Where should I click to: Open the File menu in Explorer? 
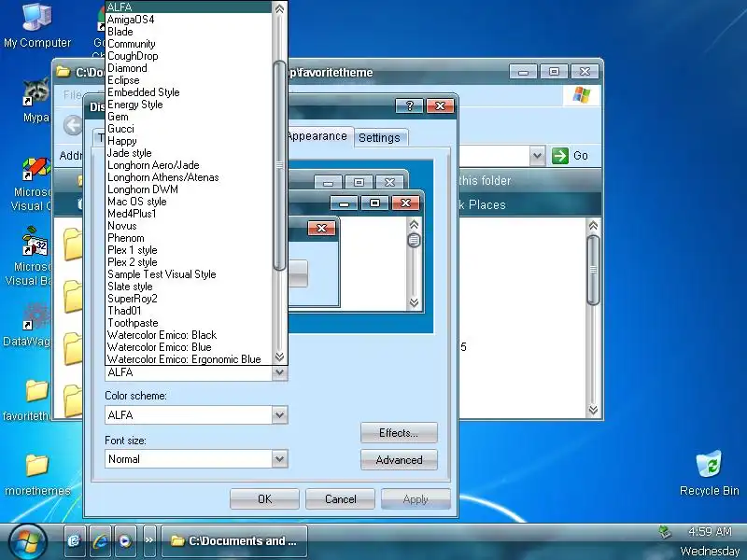tap(73, 95)
